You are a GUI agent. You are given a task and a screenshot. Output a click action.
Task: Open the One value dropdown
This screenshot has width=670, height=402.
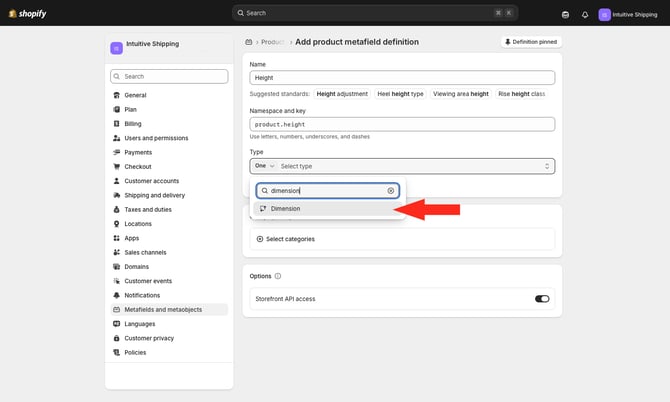point(263,166)
